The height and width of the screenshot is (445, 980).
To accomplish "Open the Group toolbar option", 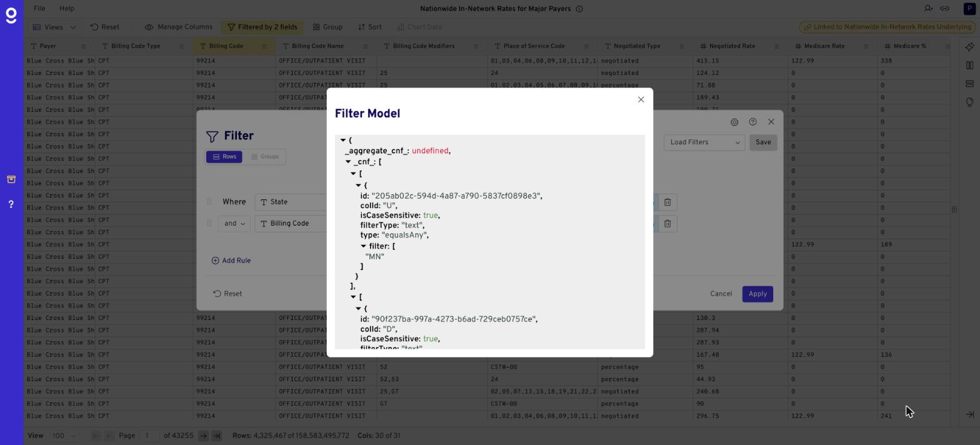I will pyautogui.click(x=327, y=27).
